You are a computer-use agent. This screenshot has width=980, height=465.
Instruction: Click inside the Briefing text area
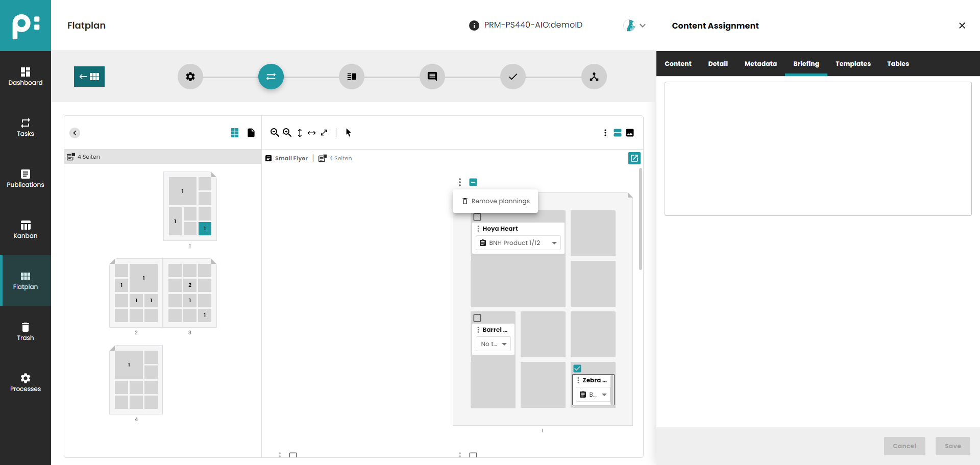coord(818,149)
